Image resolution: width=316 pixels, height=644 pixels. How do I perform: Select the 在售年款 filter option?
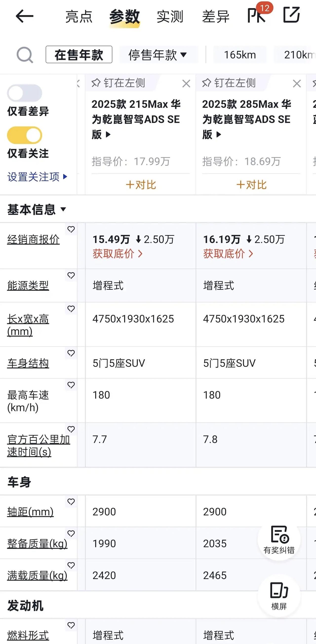[79, 55]
